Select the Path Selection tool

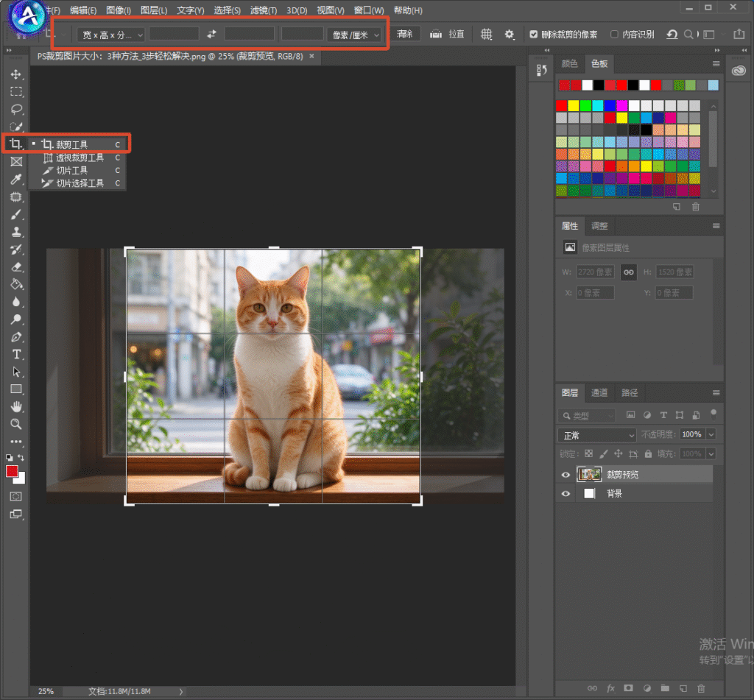click(16, 372)
